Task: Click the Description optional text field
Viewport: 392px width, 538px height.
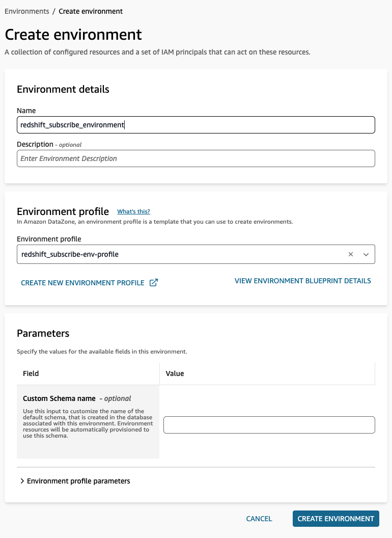Action: [x=195, y=158]
